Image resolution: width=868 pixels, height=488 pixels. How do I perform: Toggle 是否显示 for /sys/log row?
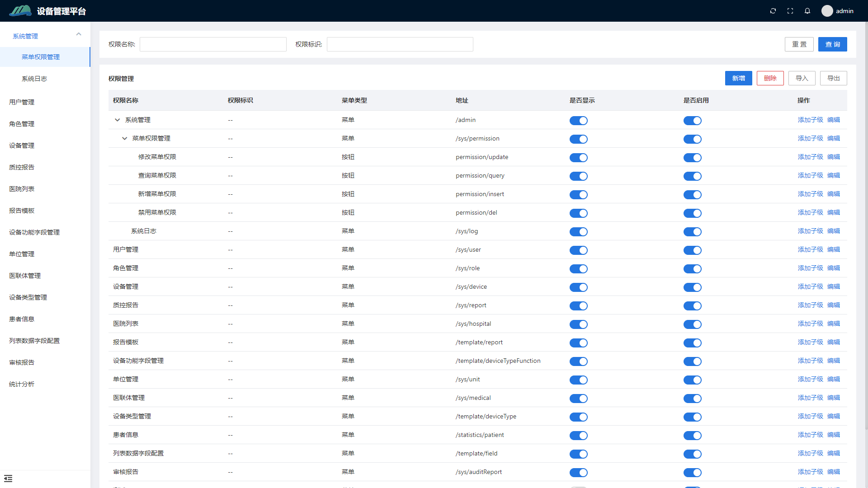[579, 232]
